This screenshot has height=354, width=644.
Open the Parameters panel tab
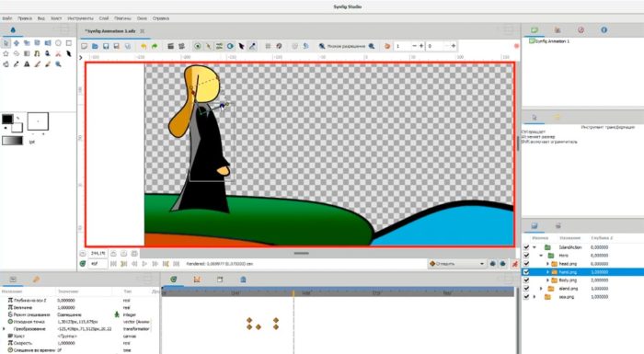[x=13, y=280]
